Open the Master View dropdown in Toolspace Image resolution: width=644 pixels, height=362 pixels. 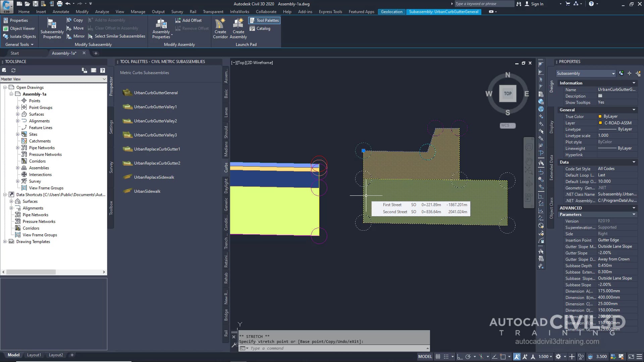pos(105,79)
